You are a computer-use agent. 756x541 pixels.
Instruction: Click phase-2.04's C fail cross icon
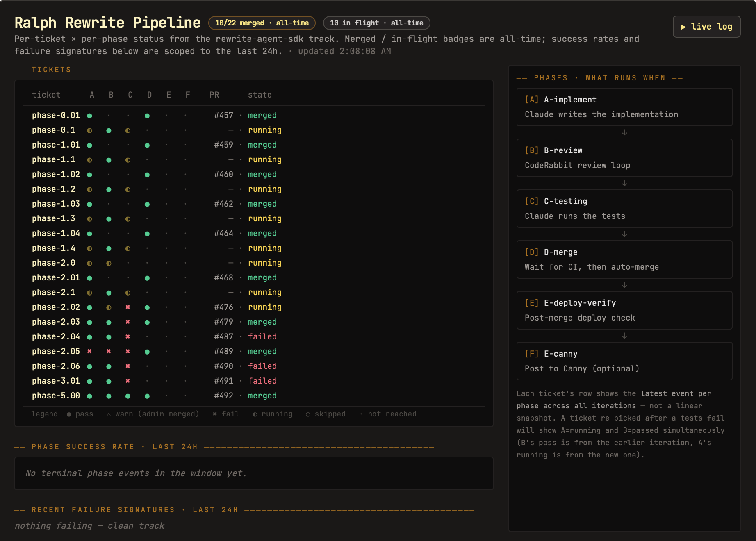click(128, 337)
